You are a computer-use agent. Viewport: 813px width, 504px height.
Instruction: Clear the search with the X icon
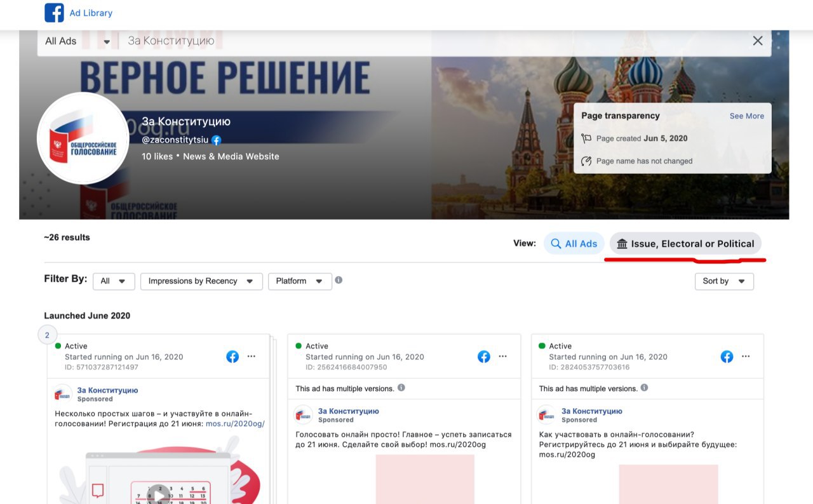tap(758, 41)
